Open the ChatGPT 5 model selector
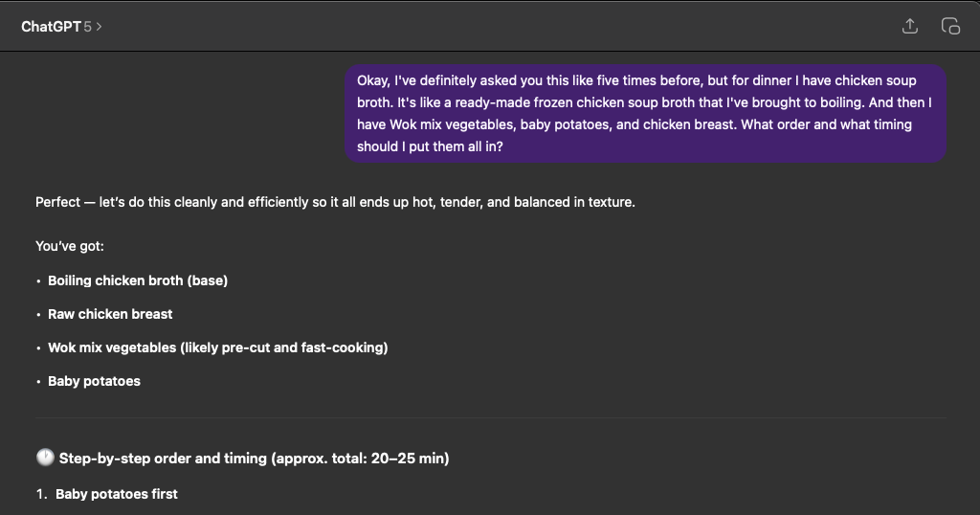The image size is (980, 515). tap(61, 27)
